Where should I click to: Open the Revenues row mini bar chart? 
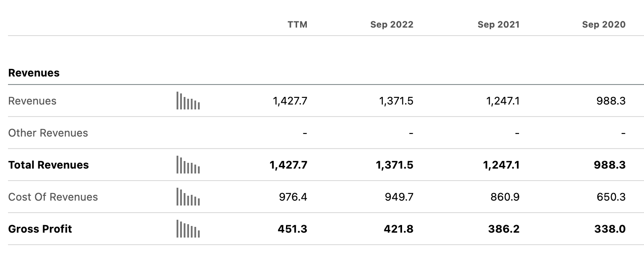188,101
